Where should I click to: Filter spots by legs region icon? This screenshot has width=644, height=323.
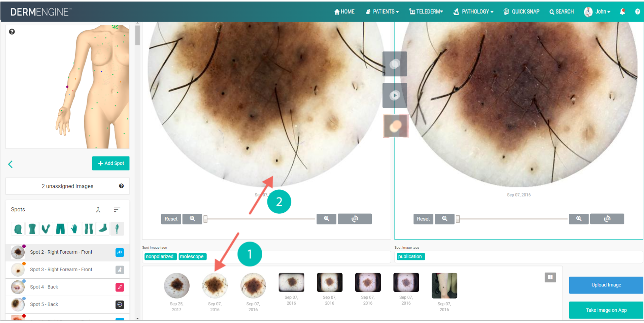tap(89, 229)
